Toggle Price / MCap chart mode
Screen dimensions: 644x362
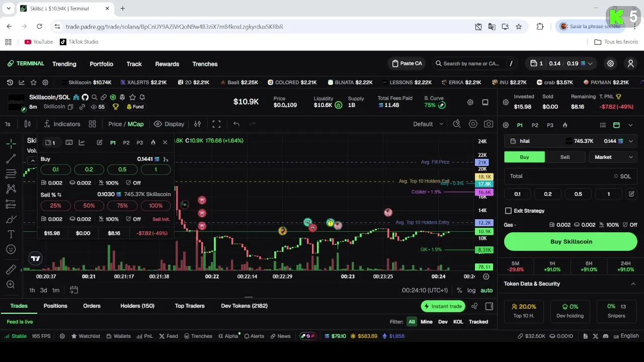[126, 124]
